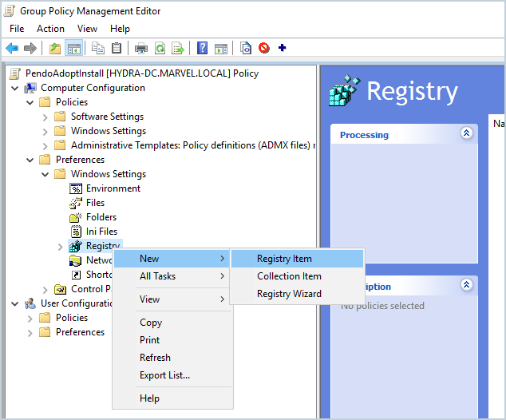The width and height of the screenshot is (506, 420).
Task: Expand the Administrative Templates node
Action: pos(45,146)
